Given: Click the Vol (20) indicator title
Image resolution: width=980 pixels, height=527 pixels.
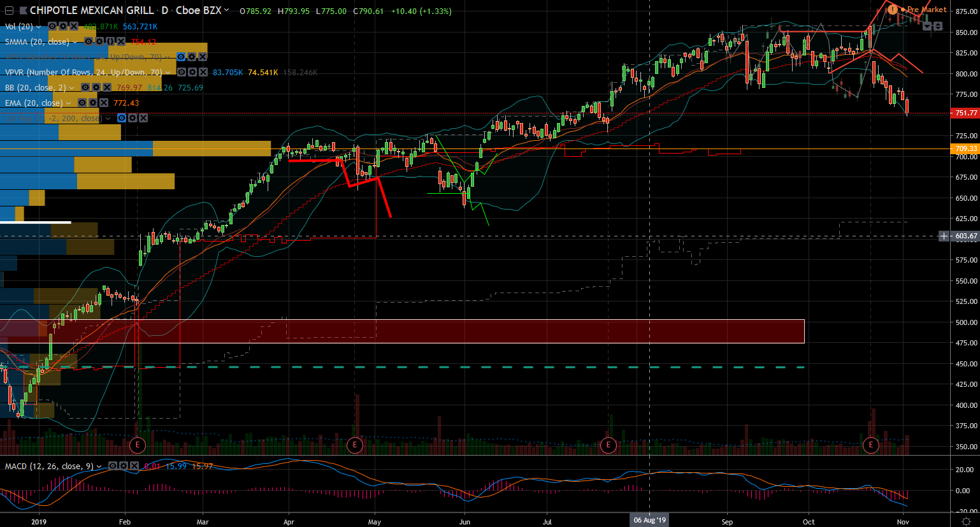Looking at the screenshot, I should pyautogui.click(x=19, y=26).
